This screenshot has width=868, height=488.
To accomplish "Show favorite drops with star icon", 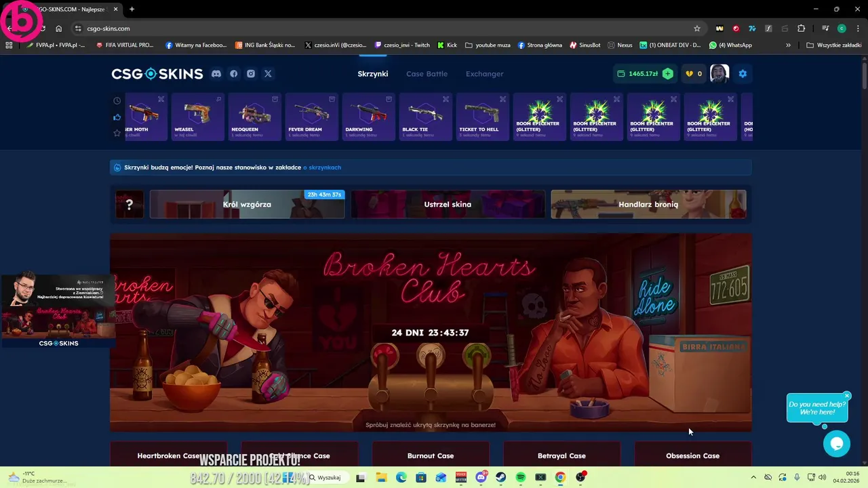I will point(117,133).
